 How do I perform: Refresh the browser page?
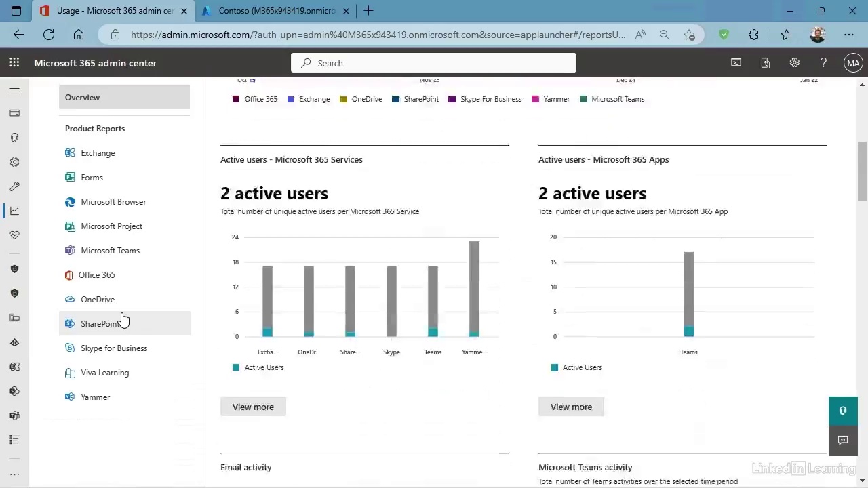(49, 35)
